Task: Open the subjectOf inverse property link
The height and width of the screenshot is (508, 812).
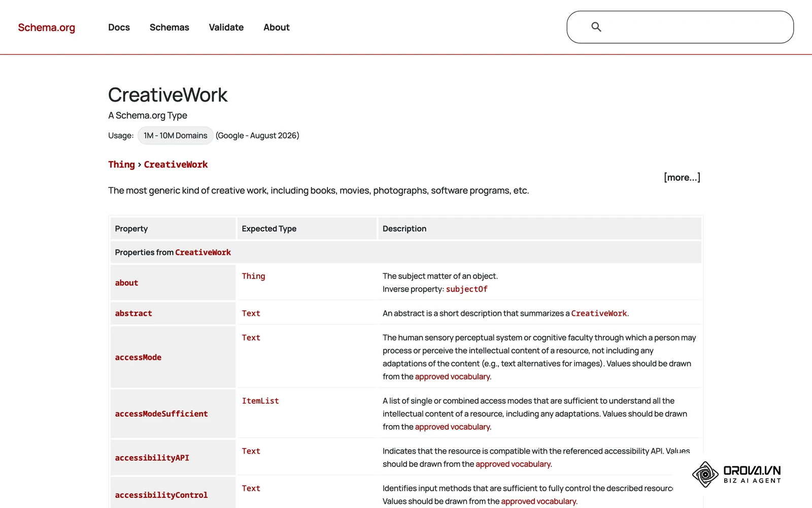Action: pyautogui.click(x=467, y=290)
